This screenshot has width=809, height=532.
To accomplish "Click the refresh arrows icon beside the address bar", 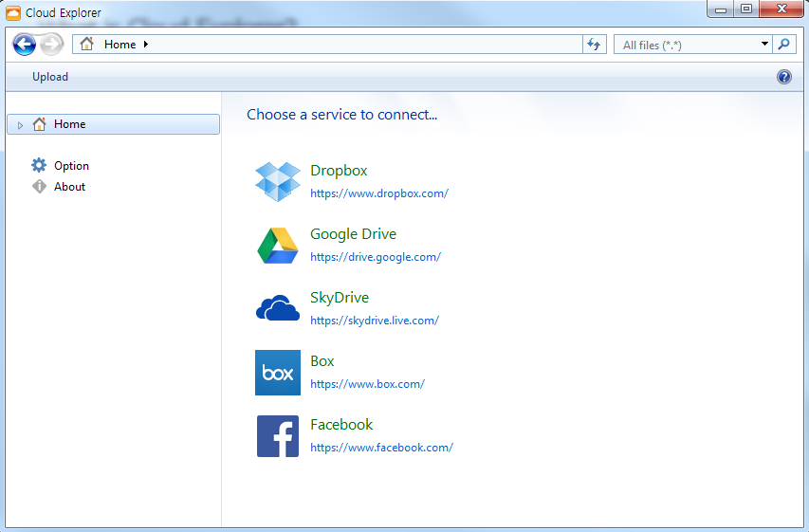I will (x=594, y=45).
